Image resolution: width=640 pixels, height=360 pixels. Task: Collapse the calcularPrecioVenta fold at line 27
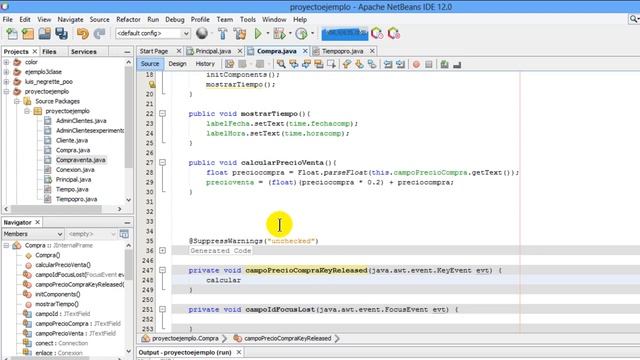pyautogui.click(x=162, y=162)
